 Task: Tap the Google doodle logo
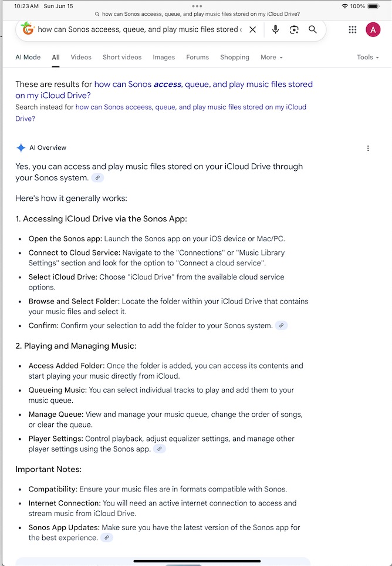pos(26,28)
